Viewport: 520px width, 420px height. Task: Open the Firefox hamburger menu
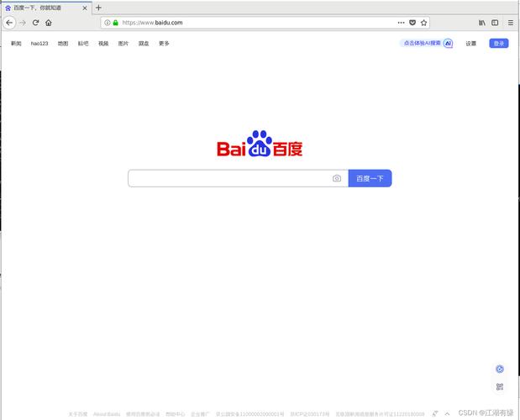click(x=511, y=23)
